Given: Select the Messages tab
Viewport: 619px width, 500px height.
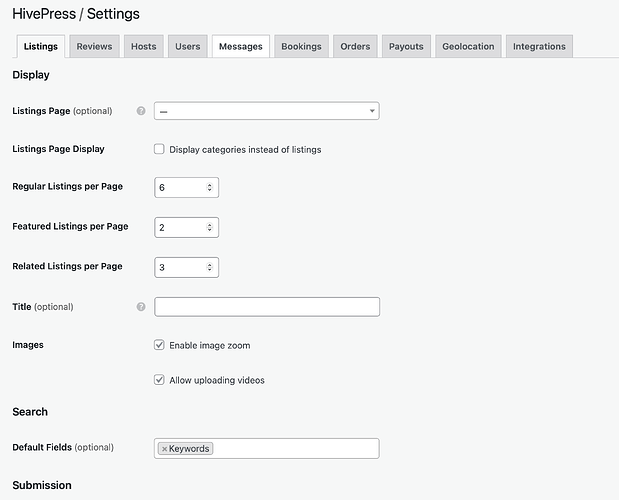Looking at the screenshot, I should click(241, 47).
